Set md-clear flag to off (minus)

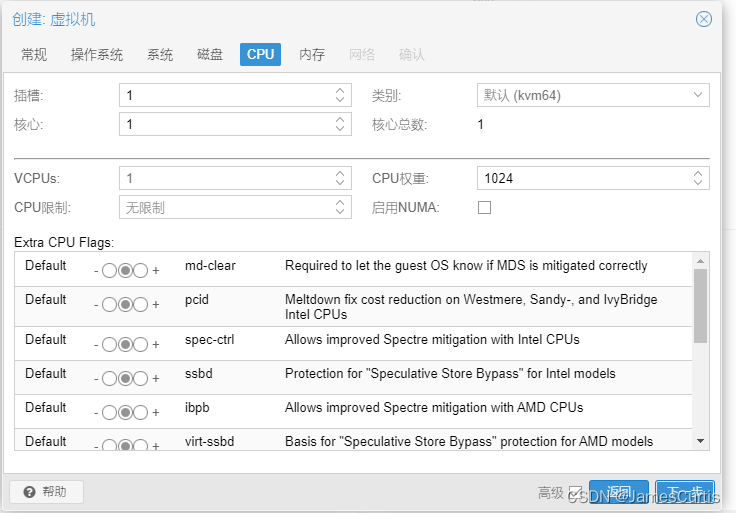coord(109,271)
